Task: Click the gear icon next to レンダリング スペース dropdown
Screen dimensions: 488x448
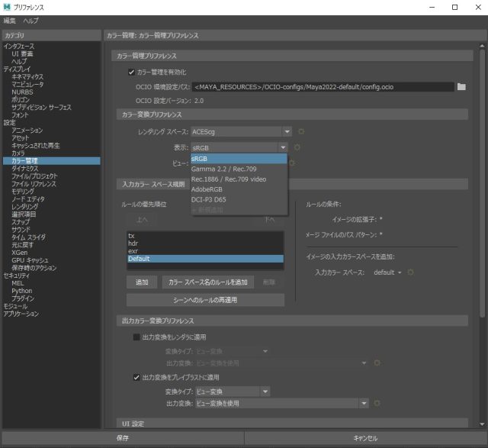Action: click(300, 131)
